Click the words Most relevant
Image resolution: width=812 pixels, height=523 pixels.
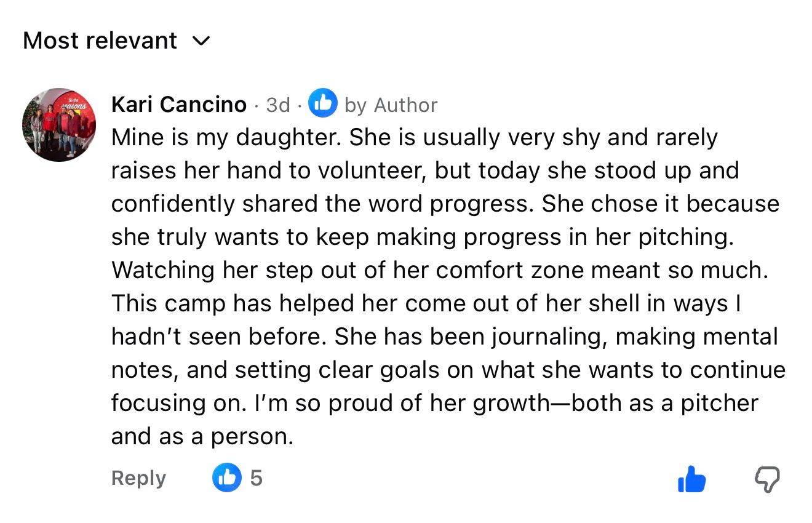(100, 41)
